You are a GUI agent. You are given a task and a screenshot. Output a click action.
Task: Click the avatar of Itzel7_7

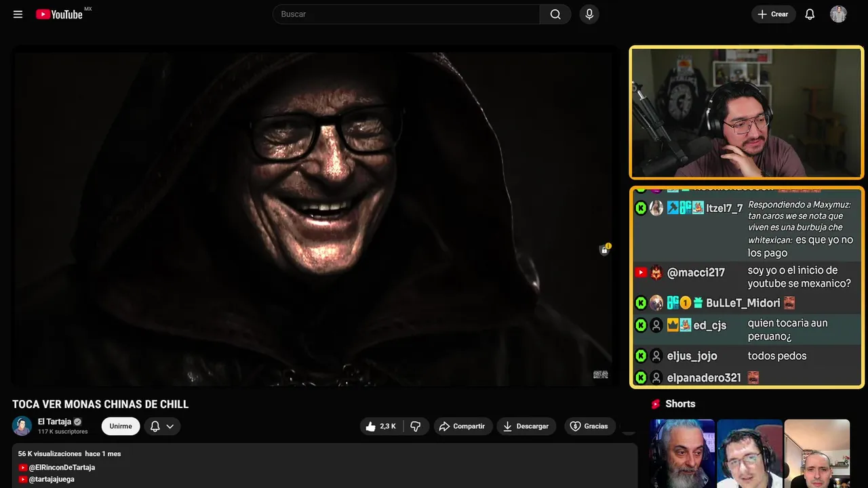[x=656, y=208]
